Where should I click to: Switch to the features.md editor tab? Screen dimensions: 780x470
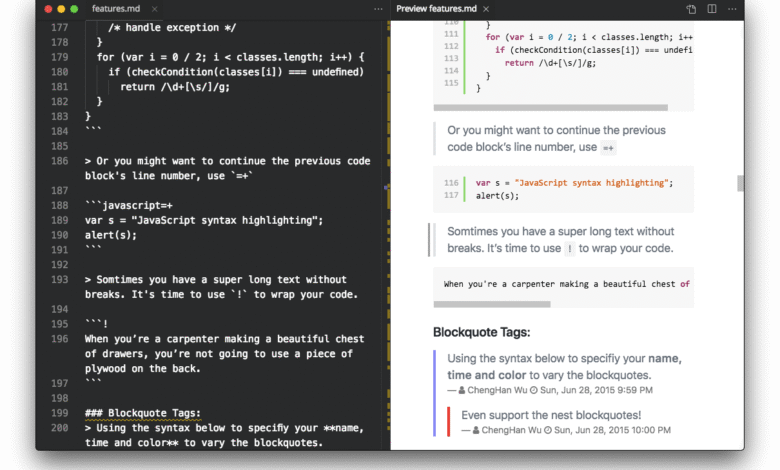[x=116, y=9]
